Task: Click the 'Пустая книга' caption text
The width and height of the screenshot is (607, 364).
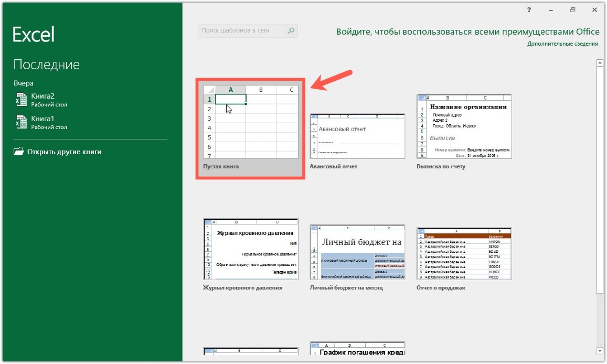Action: [x=221, y=166]
